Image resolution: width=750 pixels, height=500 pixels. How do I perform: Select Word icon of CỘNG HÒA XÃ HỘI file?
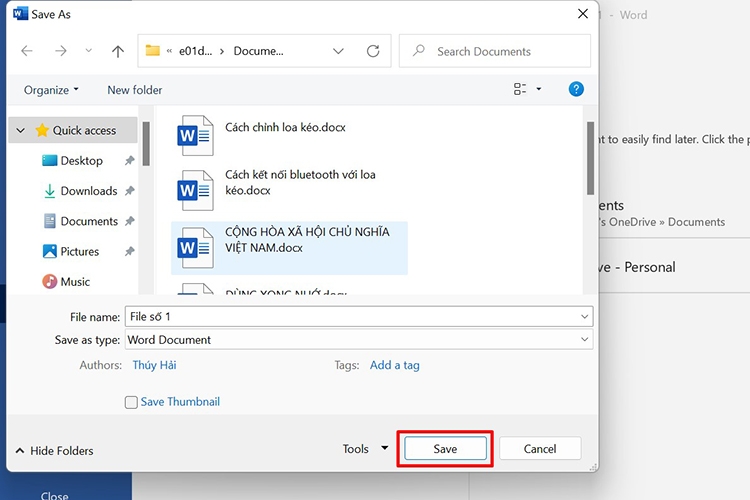click(195, 248)
